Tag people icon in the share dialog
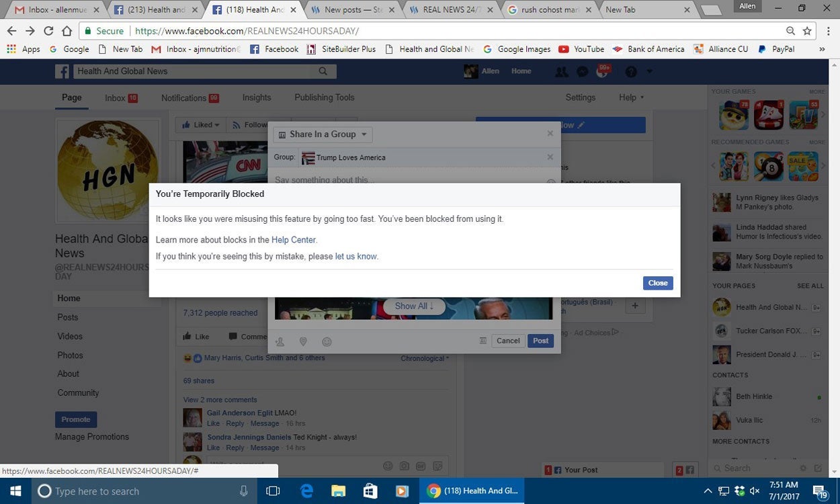The height and width of the screenshot is (504, 840). pyautogui.click(x=280, y=341)
